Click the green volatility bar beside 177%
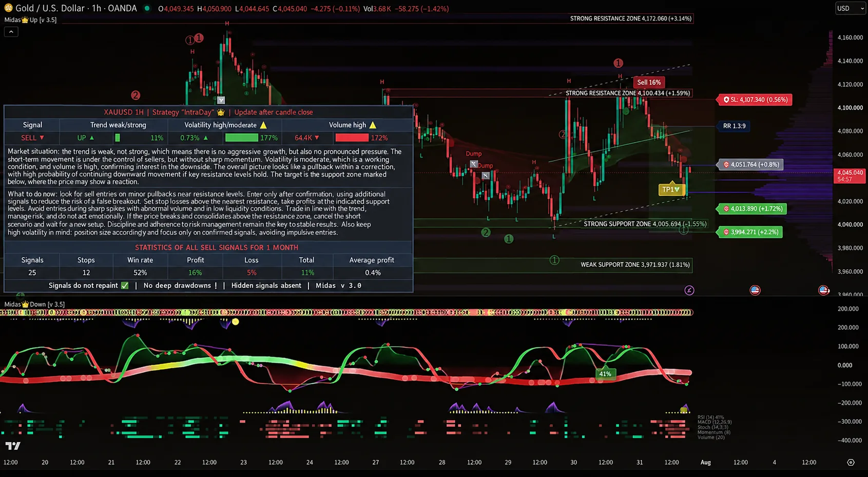 coord(241,138)
